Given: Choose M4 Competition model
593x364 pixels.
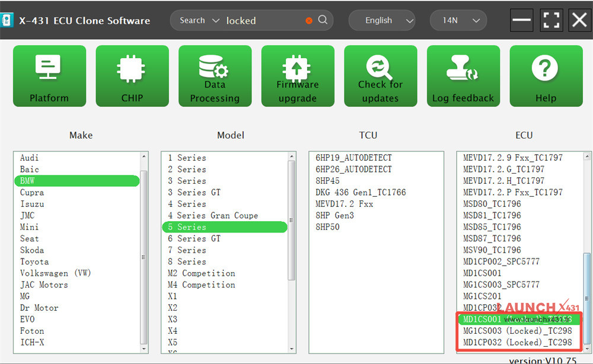Looking at the screenshot, I should (202, 285).
